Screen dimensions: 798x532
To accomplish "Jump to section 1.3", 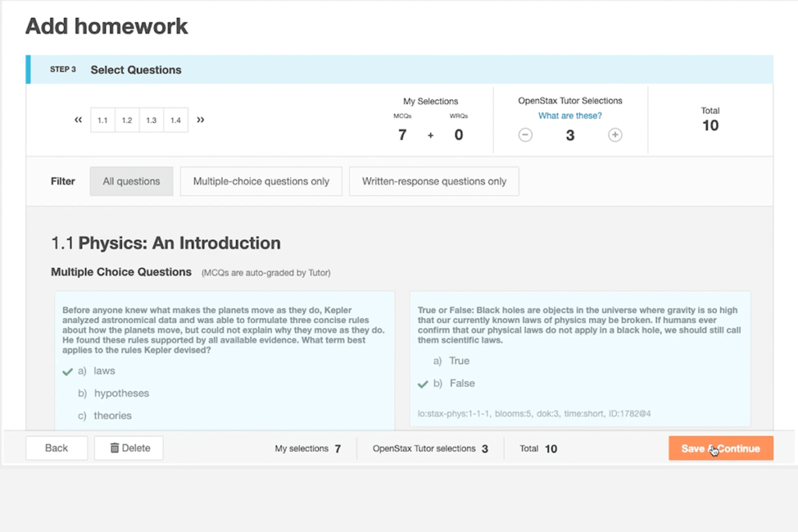I will tap(151, 121).
